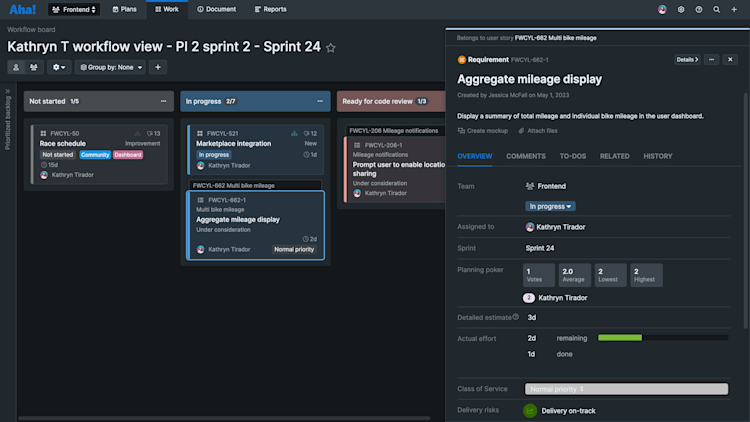Image resolution: width=750 pixels, height=422 pixels.
Task: Open the help question mark icon
Action: pos(699,10)
